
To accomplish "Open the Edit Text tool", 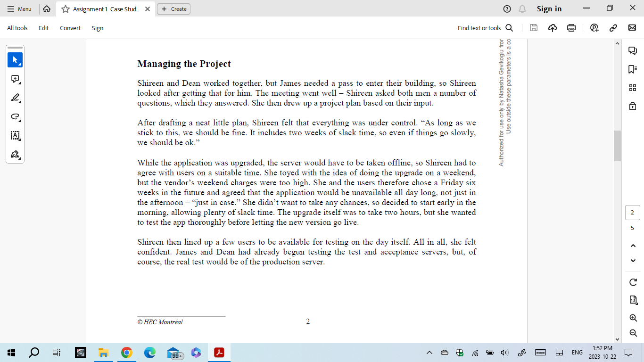I will 15,135.
